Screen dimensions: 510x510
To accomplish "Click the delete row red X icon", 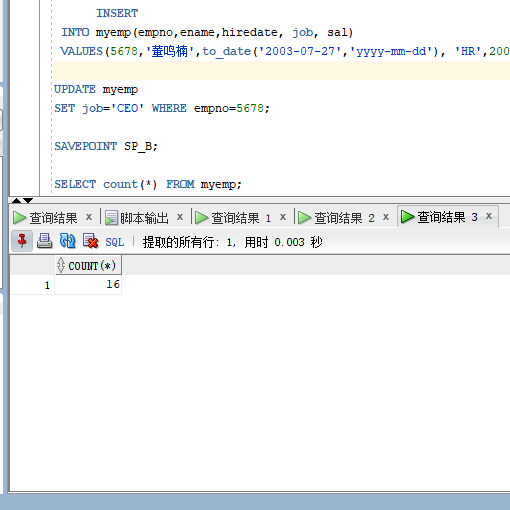I will pyautogui.click(x=90, y=241).
